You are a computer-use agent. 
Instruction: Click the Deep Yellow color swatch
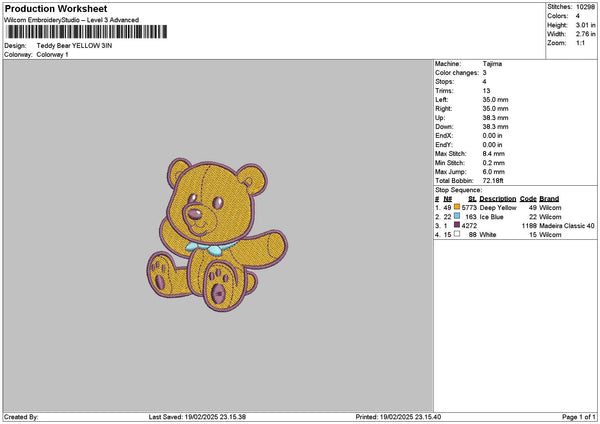pyautogui.click(x=458, y=207)
